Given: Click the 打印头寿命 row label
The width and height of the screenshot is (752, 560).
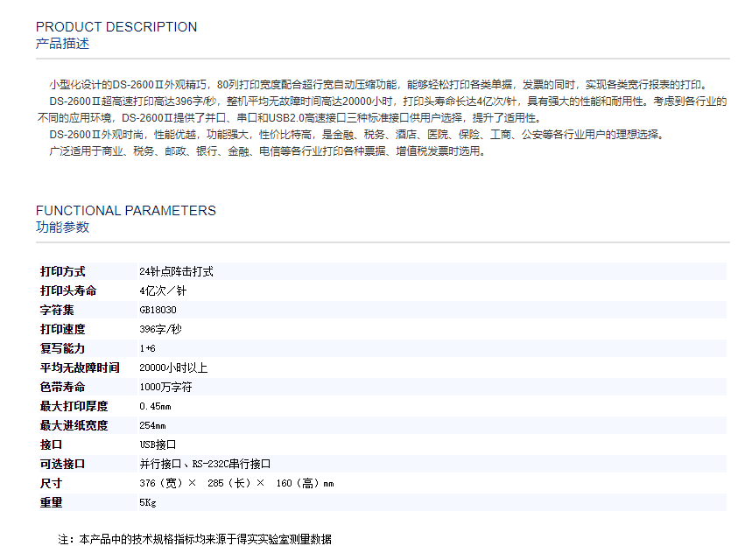Looking at the screenshot, I should (68, 290).
